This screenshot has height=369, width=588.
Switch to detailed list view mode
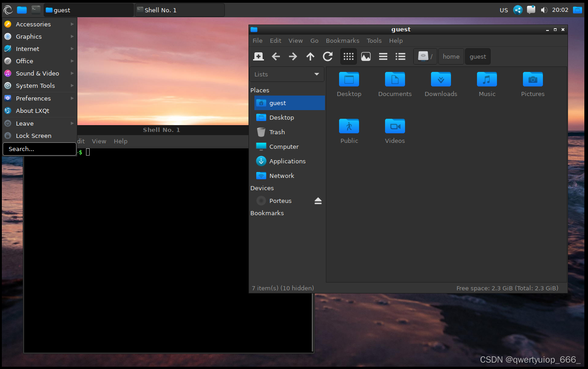click(400, 56)
